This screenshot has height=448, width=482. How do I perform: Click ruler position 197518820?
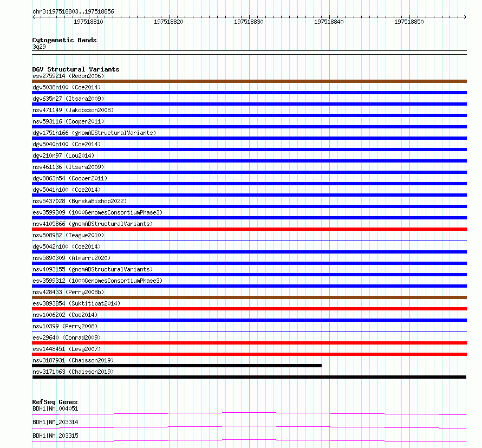point(169,22)
